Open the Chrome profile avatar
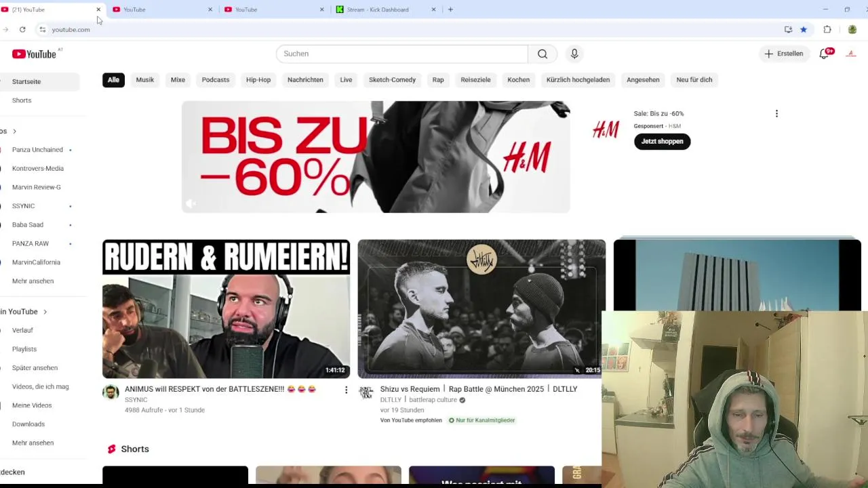Image resolution: width=868 pixels, height=488 pixels. point(852,29)
